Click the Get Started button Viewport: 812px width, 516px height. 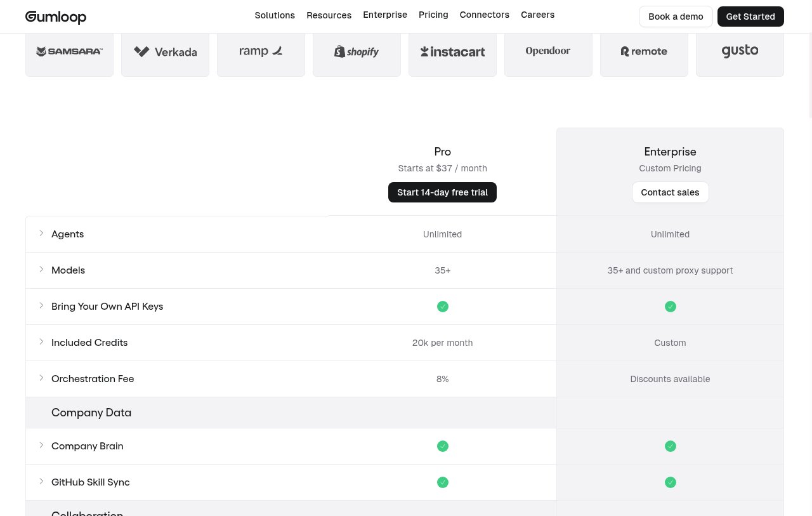click(750, 17)
